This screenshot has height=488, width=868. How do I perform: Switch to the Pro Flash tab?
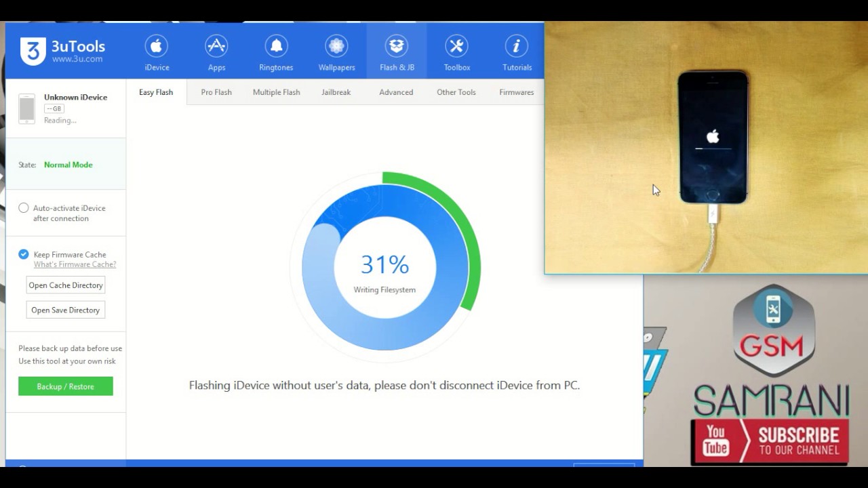coord(216,92)
